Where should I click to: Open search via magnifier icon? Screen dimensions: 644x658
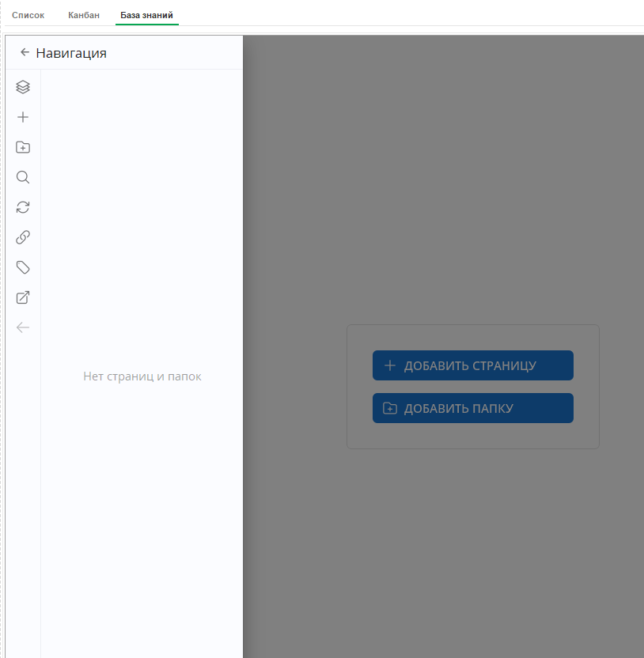coord(23,177)
